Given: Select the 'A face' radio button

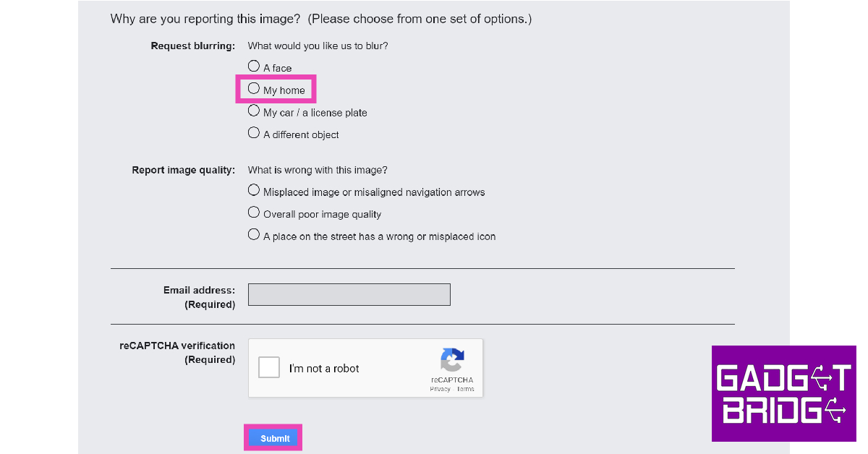Looking at the screenshot, I should (x=254, y=67).
